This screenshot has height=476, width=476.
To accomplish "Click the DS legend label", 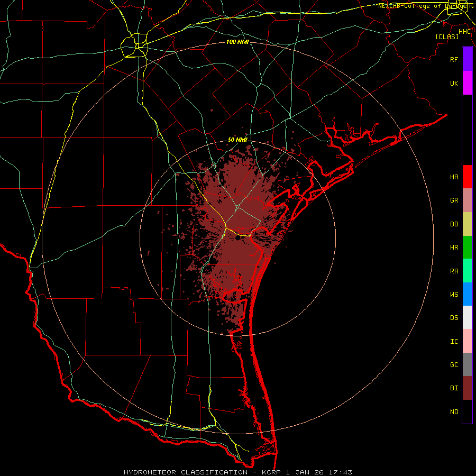I will pos(454,318).
